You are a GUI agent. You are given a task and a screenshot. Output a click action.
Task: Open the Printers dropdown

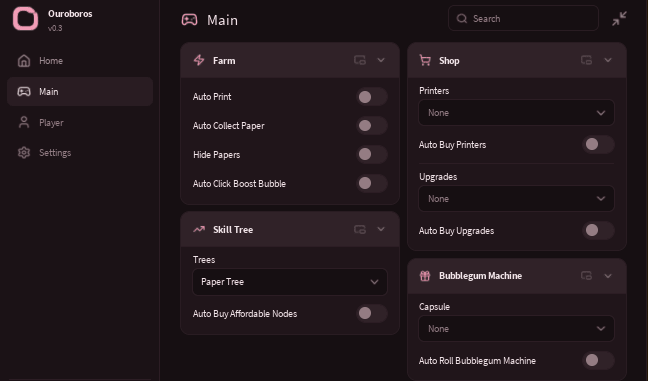516,113
